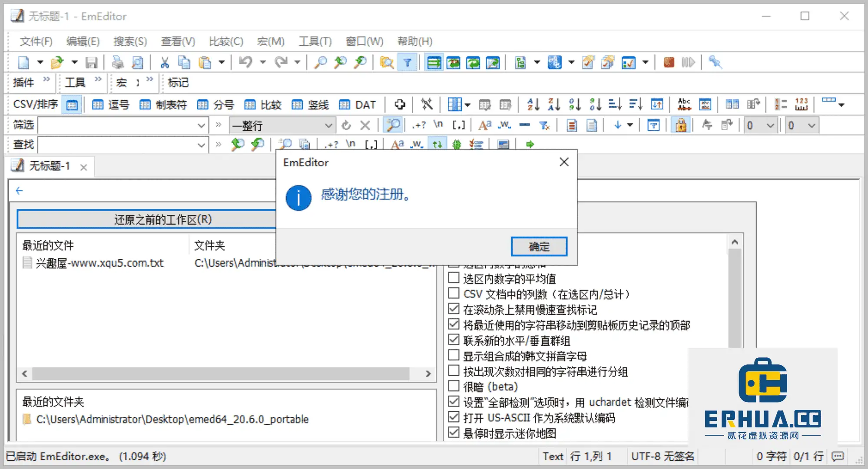Toggle '打开 US-ASCII 作为系统默认编码' checkbox

point(454,417)
